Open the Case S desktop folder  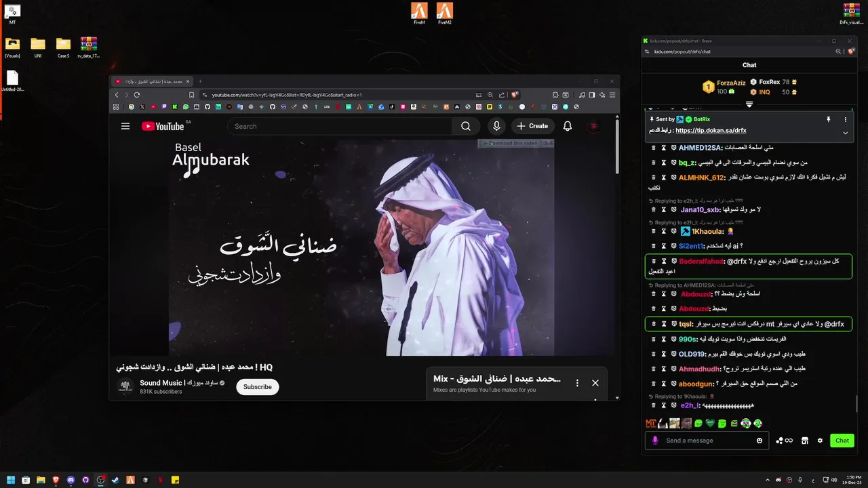(63, 47)
